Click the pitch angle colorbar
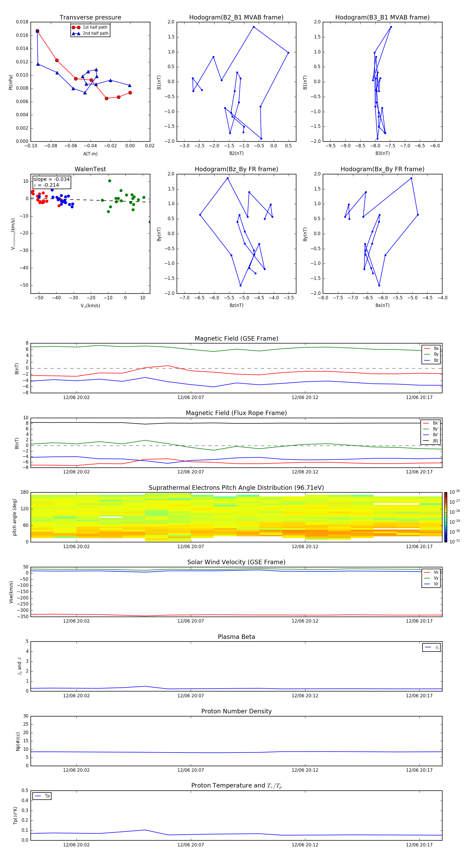The height and width of the screenshot is (868, 473). pyautogui.click(x=446, y=517)
